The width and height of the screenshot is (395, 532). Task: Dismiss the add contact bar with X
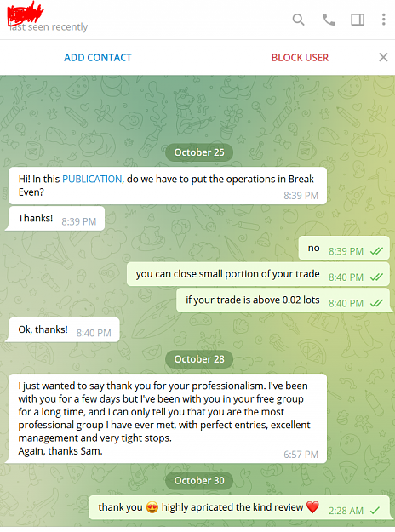[383, 57]
